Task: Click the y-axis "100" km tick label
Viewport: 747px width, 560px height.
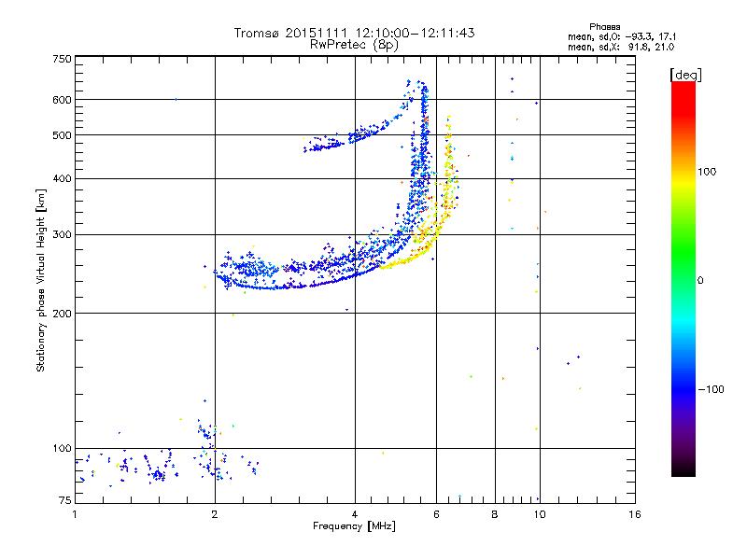Action: tap(62, 449)
